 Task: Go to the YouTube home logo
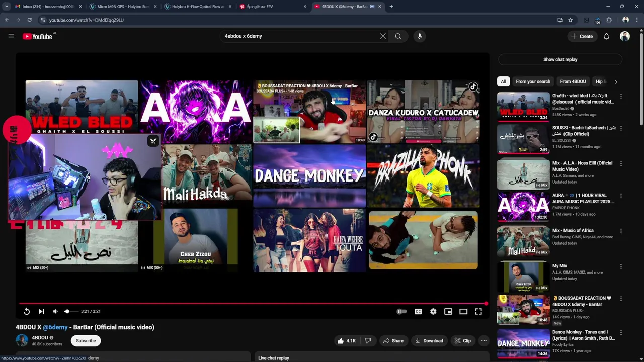(38, 36)
